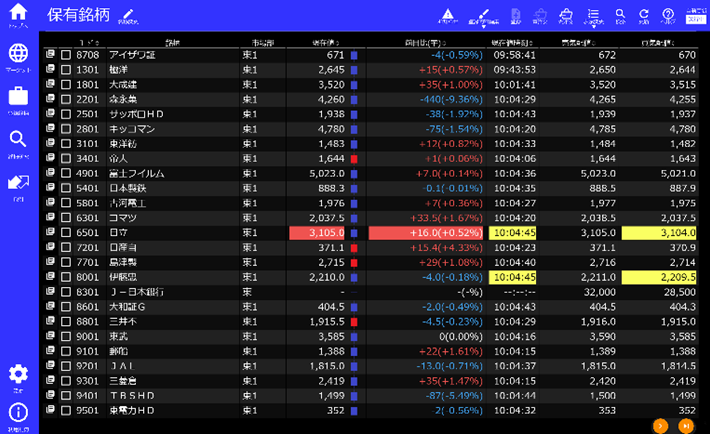Open detail icon for row 6501

coord(50,231)
